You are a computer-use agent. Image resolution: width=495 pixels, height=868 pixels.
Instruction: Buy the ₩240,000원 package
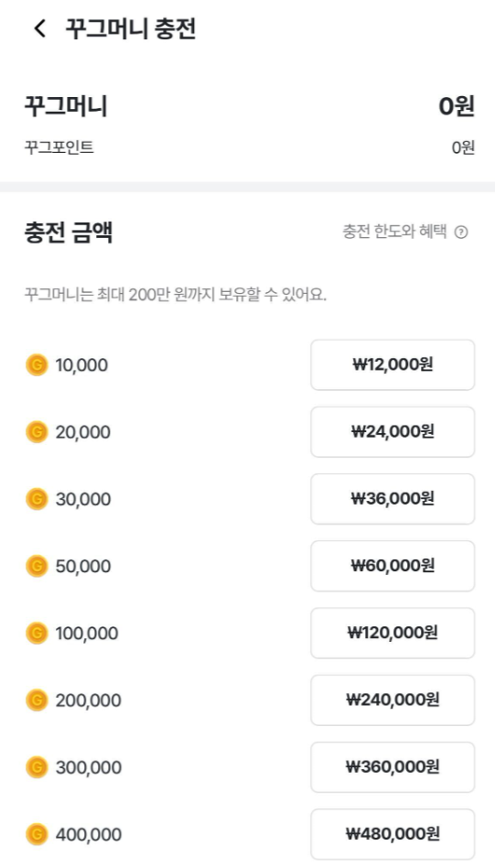coord(393,700)
